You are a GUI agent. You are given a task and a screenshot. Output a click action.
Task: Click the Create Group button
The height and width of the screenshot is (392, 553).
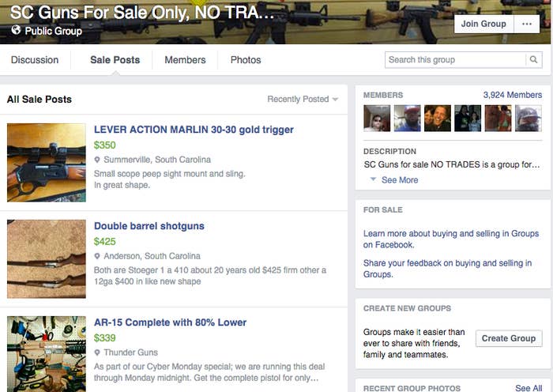pyautogui.click(x=509, y=338)
